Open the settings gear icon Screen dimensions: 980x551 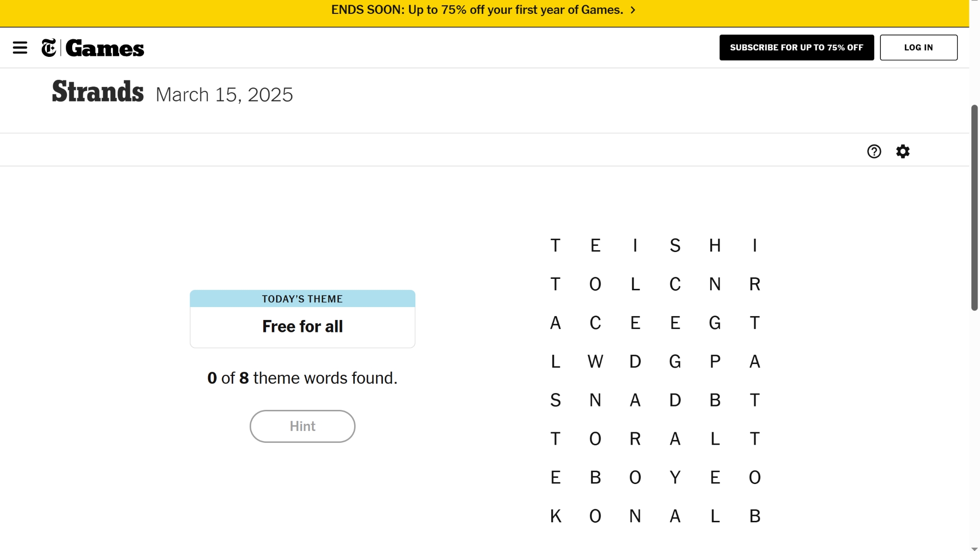[x=902, y=152]
